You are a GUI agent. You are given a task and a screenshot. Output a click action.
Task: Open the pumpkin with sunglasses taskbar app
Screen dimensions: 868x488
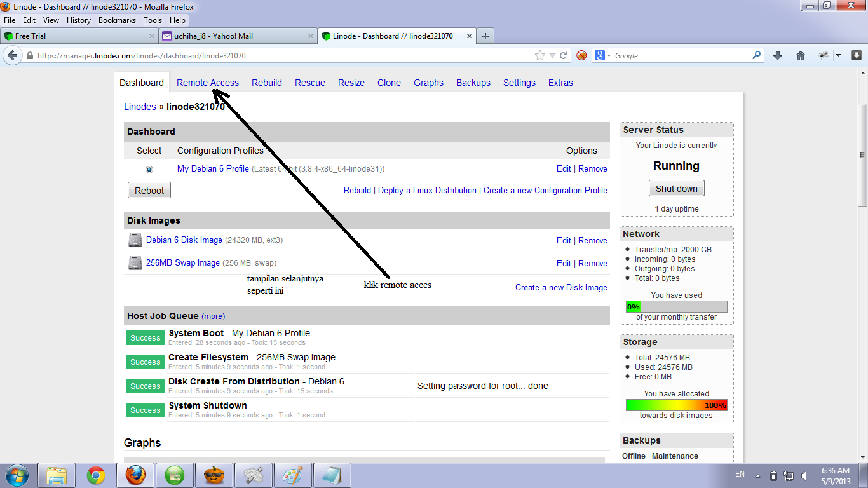pyautogui.click(x=214, y=475)
